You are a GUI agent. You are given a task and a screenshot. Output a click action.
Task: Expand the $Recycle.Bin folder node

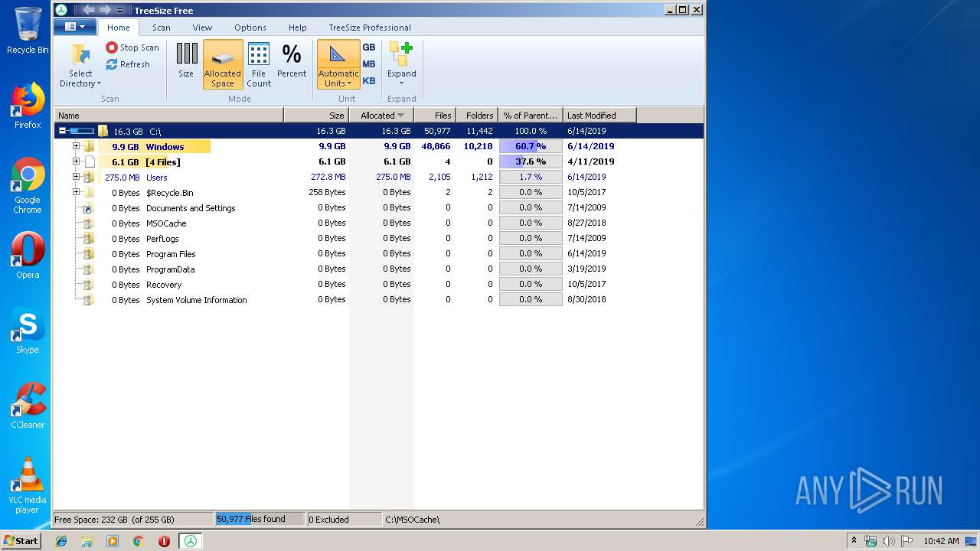[76, 192]
